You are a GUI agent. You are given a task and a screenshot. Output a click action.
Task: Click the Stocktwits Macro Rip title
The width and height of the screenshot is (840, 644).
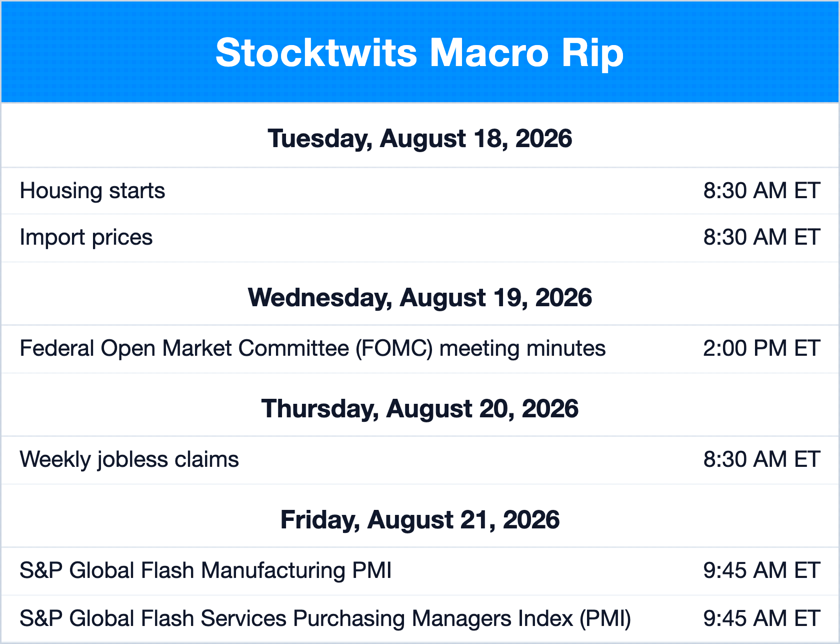coord(419,53)
